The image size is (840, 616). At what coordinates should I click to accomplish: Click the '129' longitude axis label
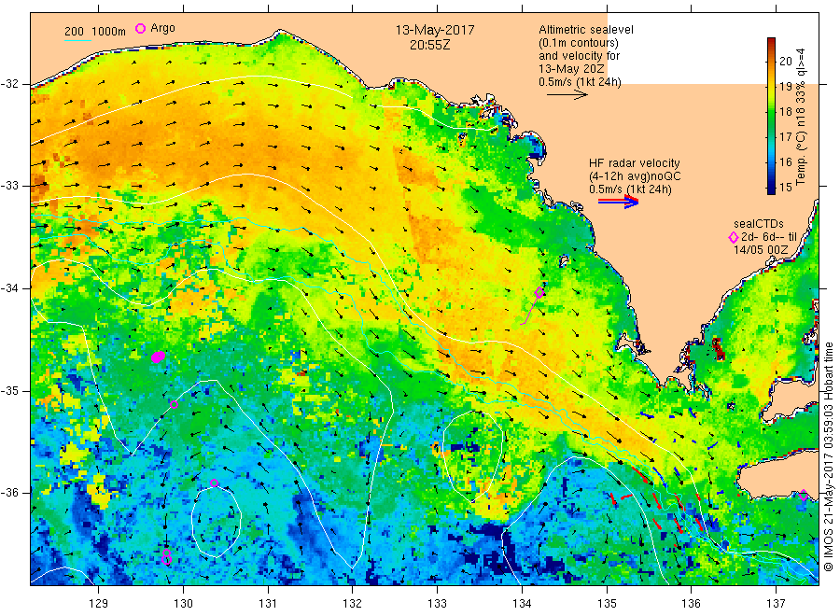tap(99, 604)
